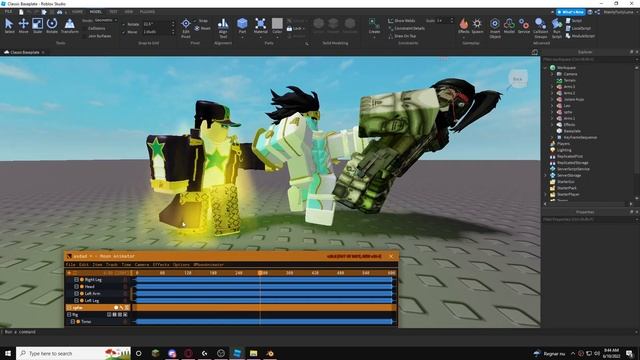This screenshot has height=360, width=640.
Task: Expand the Torso track in Moon Animator
Action: (x=73, y=322)
